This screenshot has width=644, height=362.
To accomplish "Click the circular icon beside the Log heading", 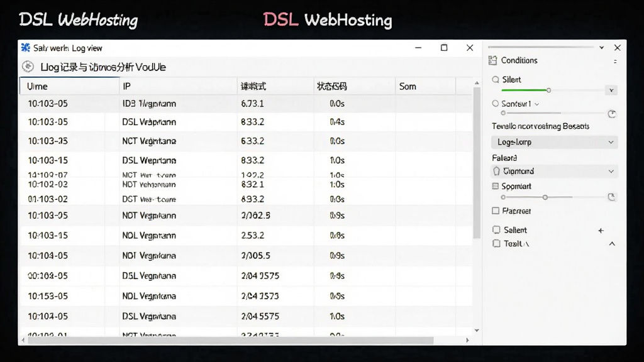I will pyautogui.click(x=28, y=67).
